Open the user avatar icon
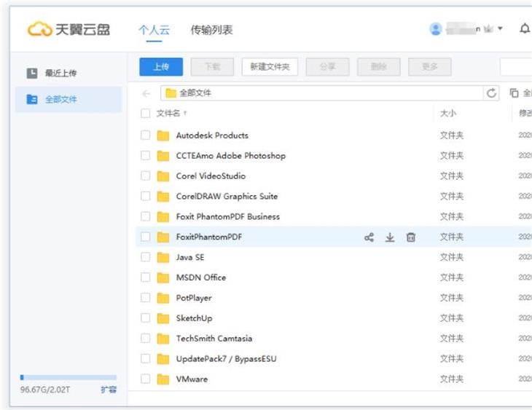532x410 pixels. coord(436,29)
